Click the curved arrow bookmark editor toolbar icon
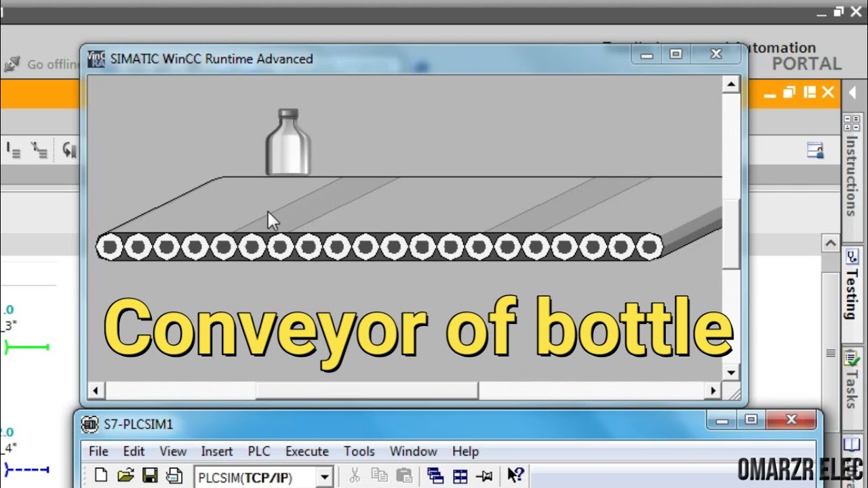Screen dimensions: 868x488 point(69,150)
